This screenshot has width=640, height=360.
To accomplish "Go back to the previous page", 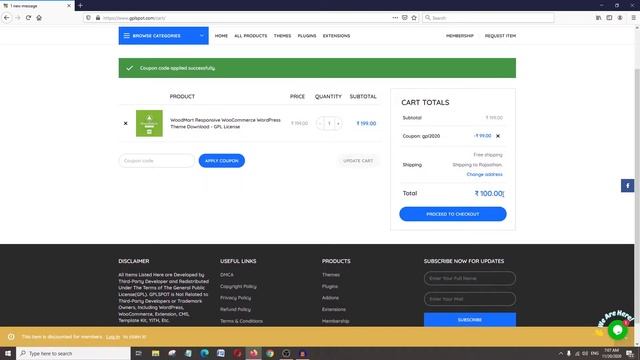I will click(7, 18).
